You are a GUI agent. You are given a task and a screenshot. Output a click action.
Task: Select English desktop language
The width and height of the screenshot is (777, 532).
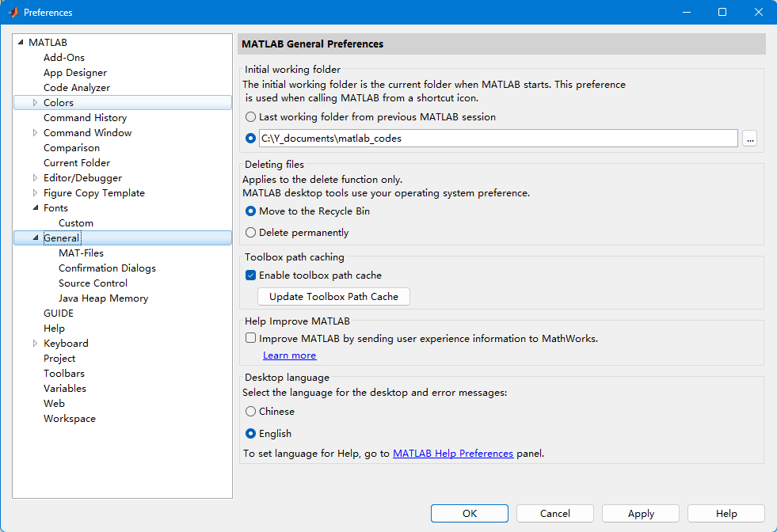point(251,433)
